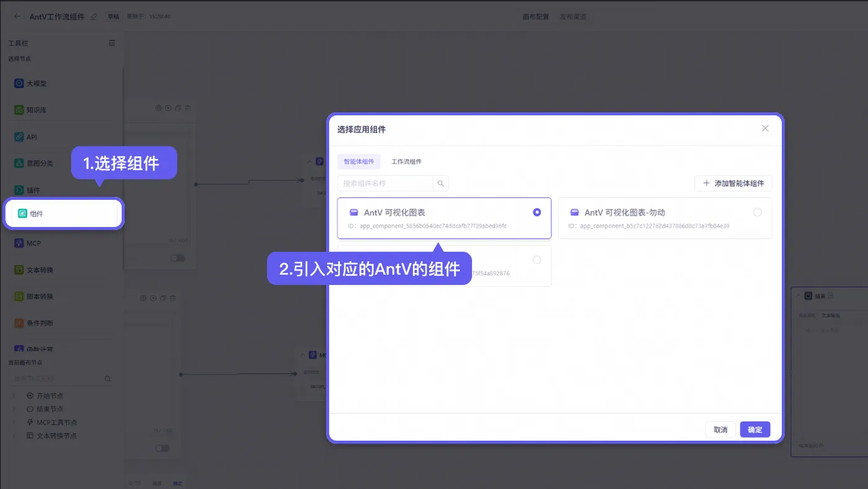
Task: Copy the lower-left canvas node
Action: [x=163, y=298]
